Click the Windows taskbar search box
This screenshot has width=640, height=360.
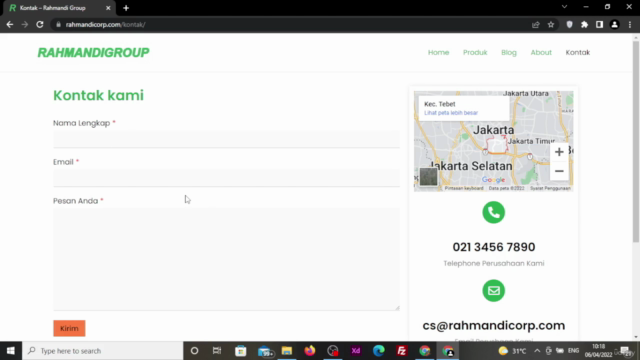(102, 351)
